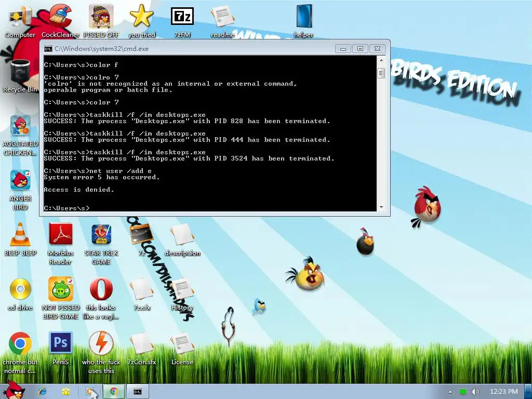
Task: Click the 'net user /add e' command line
Action: tap(98, 171)
